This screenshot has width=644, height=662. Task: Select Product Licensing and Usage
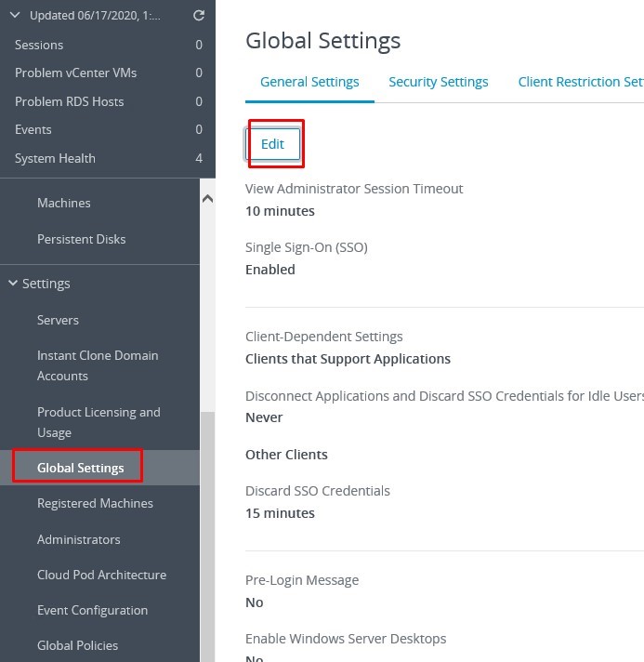click(98, 422)
